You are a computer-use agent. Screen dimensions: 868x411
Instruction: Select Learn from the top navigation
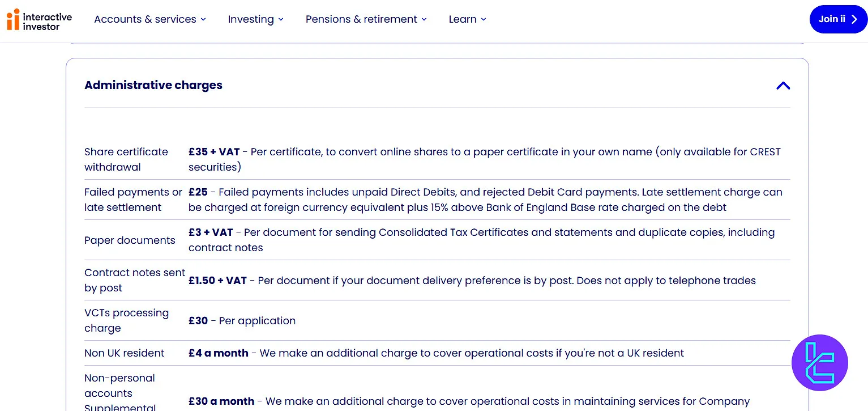tap(463, 19)
